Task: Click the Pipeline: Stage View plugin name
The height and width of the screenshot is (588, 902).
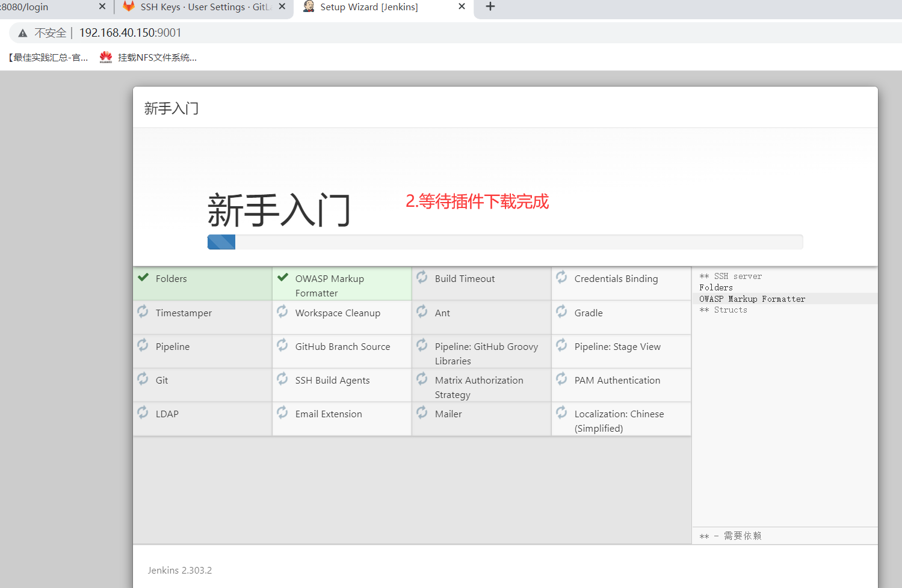Action: click(x=617, y=347)
